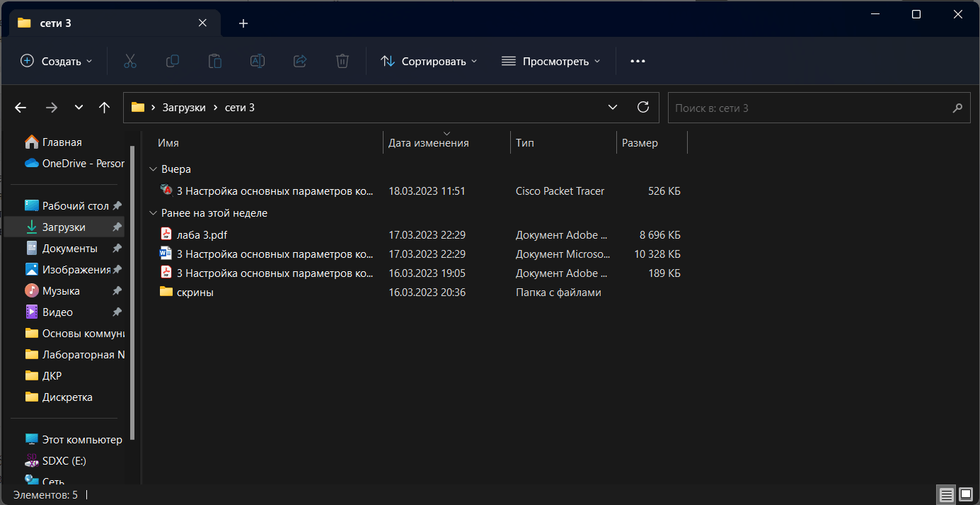Click date 16.03.2023 19:05
The height and width of the screenshot is (505, 980).
[427, 273]
